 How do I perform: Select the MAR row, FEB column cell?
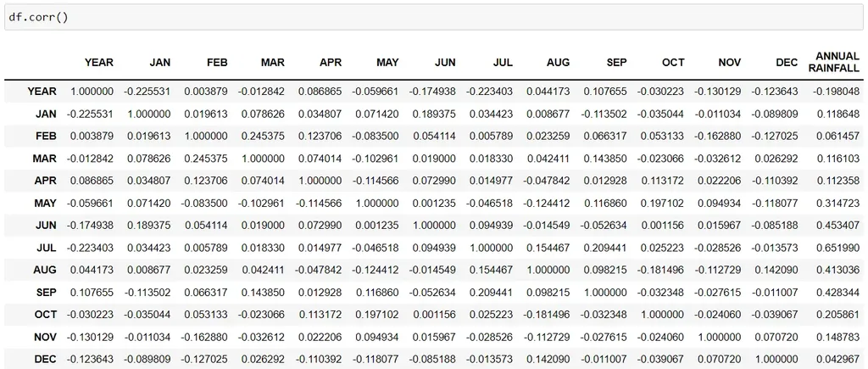click(205, 159)
